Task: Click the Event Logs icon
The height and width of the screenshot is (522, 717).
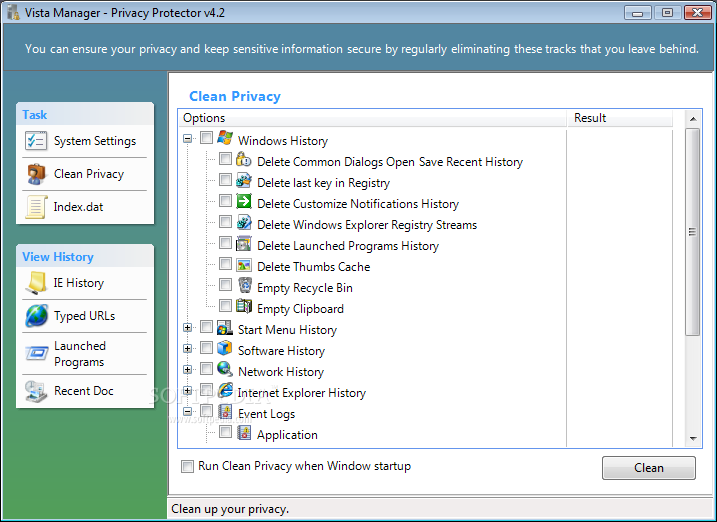Action: tap(225, 411)
